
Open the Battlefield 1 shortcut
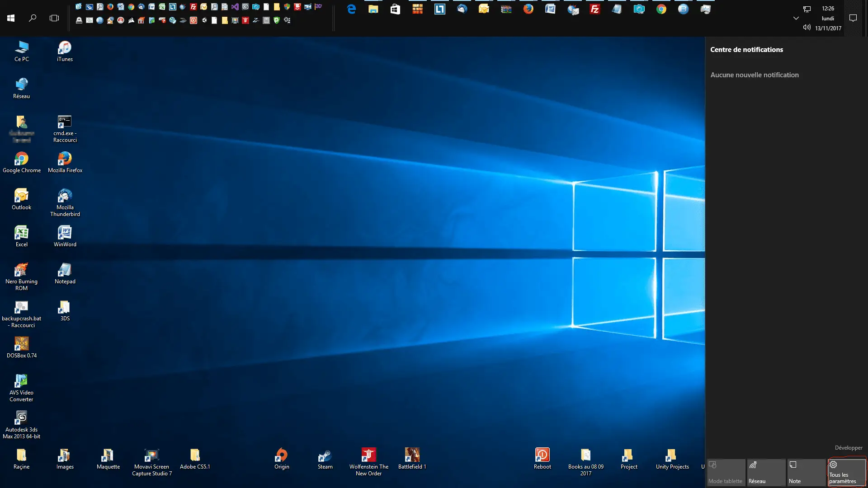click(412, 459)
